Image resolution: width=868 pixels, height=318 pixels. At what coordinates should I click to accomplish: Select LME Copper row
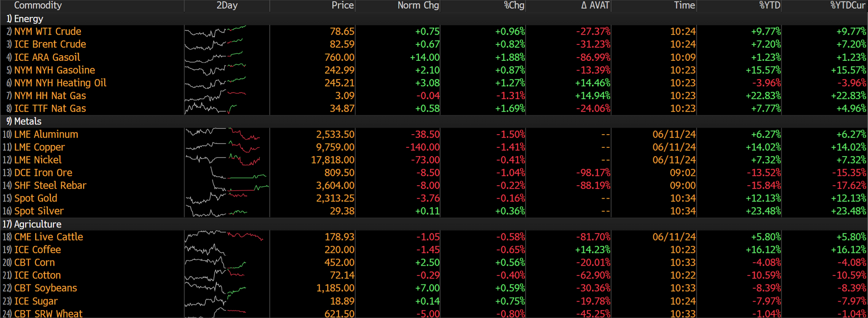434,147
